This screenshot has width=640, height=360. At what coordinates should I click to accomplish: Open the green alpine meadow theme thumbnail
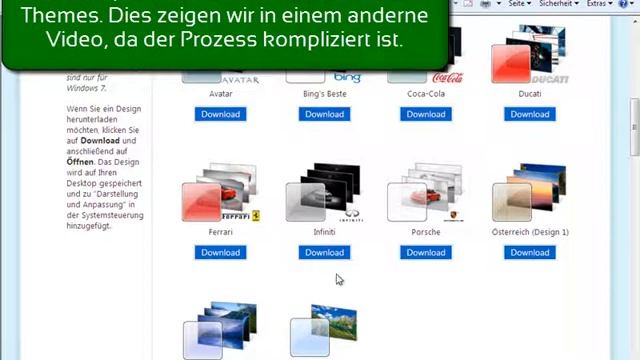[324, 330]
